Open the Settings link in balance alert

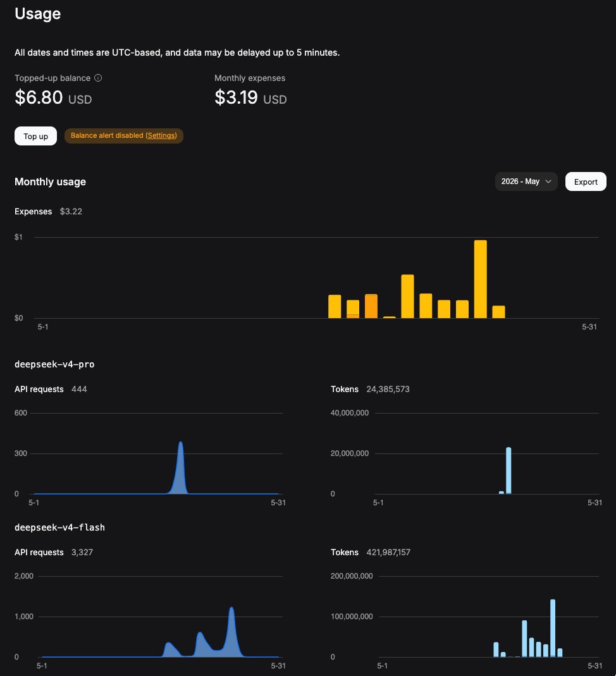point(161,135)
